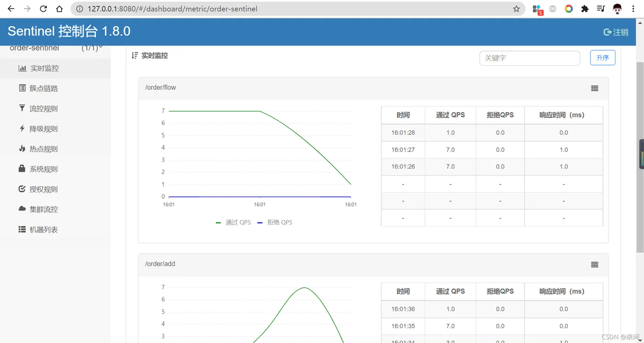Focus the 关键字 search field
Viewport: 644px width, 343px height.
(x=529, y=58)
